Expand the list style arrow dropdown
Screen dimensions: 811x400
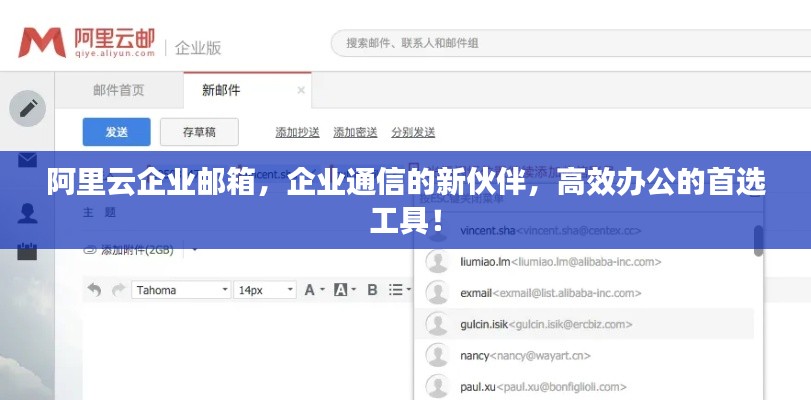[409, 290]
